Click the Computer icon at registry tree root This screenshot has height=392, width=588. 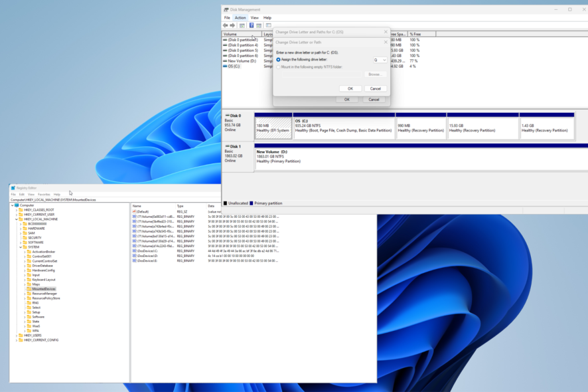17,205
